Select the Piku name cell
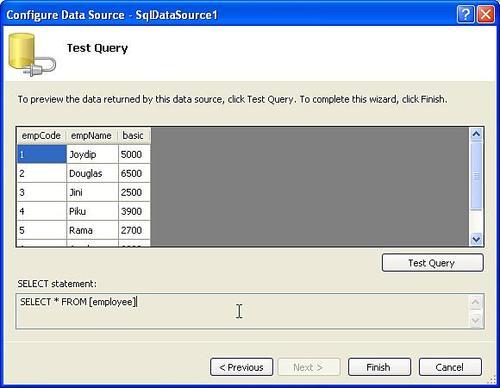This screenshot has height=388, width=500. pyautogui.click(x=92, y=211)
